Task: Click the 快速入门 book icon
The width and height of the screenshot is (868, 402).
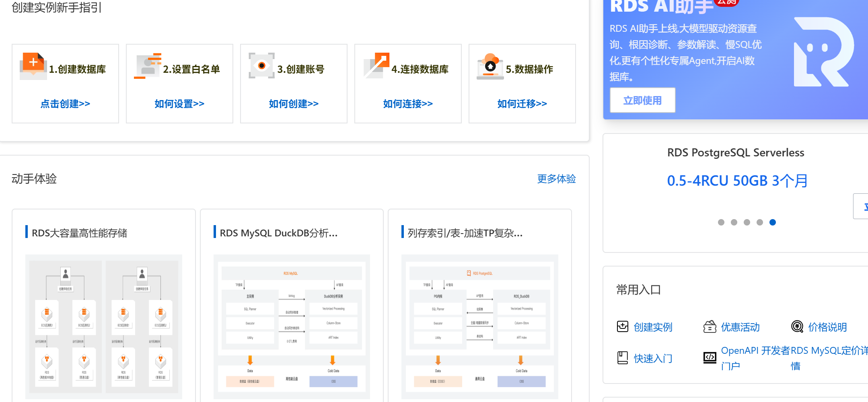Action: tap(622, 358)
